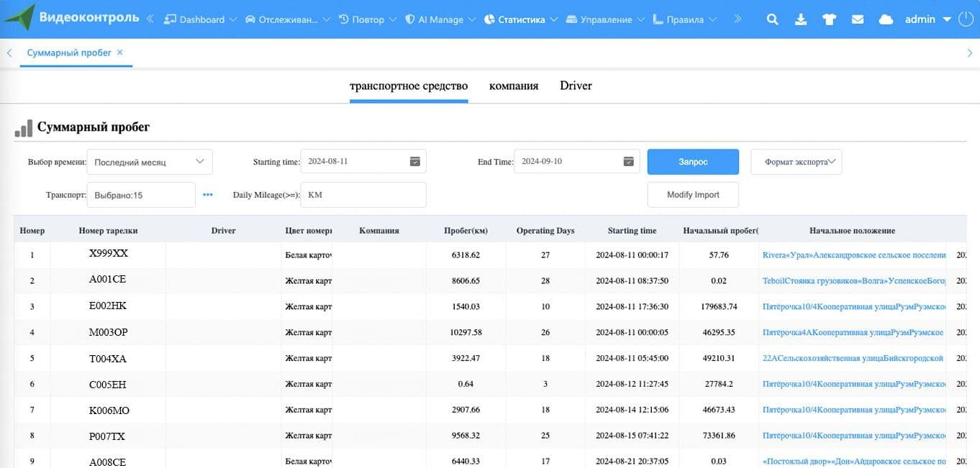980x468 pixels.
Task: Click the Operating Days column header
Action: pyautogui.click(x=545, y=231)
